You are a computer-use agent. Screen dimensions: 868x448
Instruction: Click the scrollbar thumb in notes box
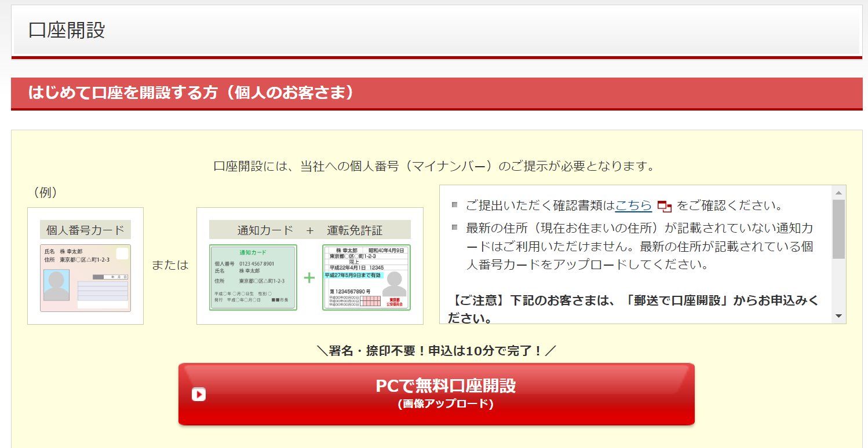(838, 229)
